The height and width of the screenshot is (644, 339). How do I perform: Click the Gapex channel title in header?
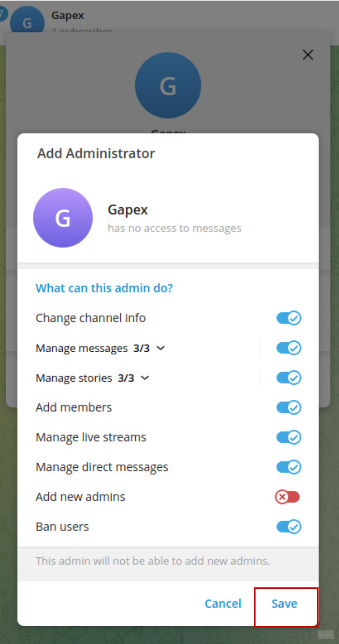click(x=68, y=15)
